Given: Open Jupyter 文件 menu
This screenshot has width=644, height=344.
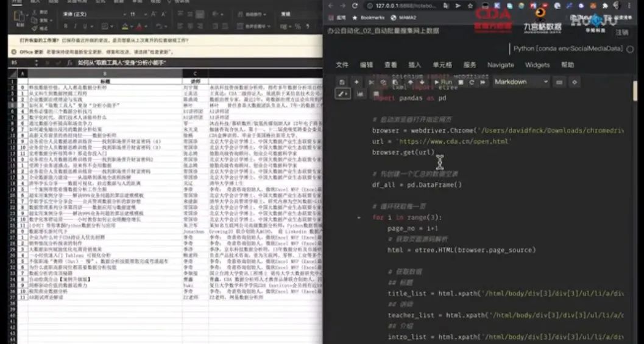Looking at the screenshot, I should (x=342, y=65).
